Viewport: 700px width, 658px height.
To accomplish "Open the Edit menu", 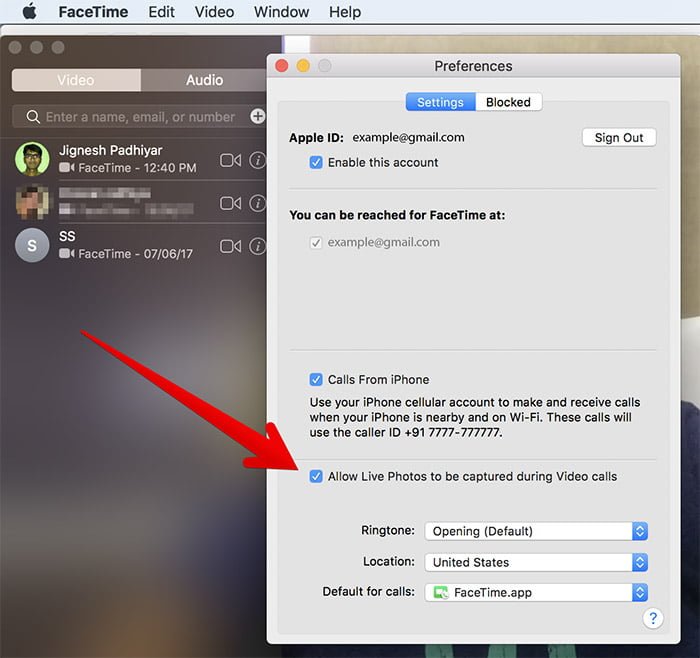I will click(x=161, y=12).
